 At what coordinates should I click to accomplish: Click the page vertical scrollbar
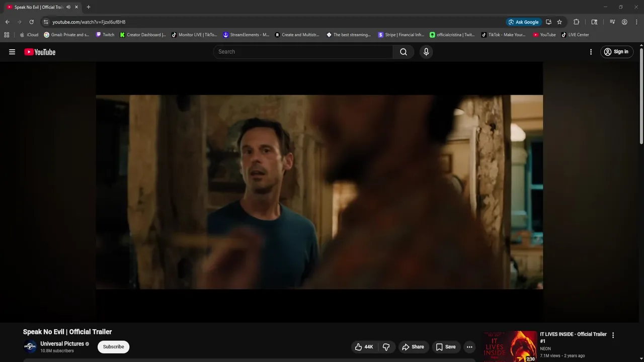pyautogui.click(x=641, y=96)
